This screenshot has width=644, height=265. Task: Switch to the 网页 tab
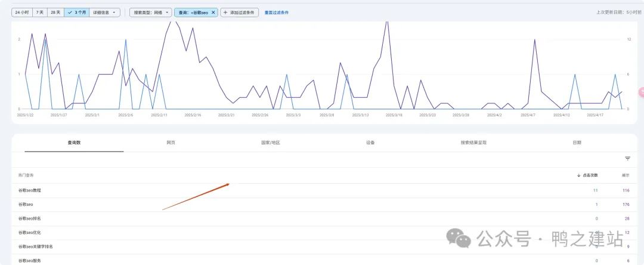[171, 143]
